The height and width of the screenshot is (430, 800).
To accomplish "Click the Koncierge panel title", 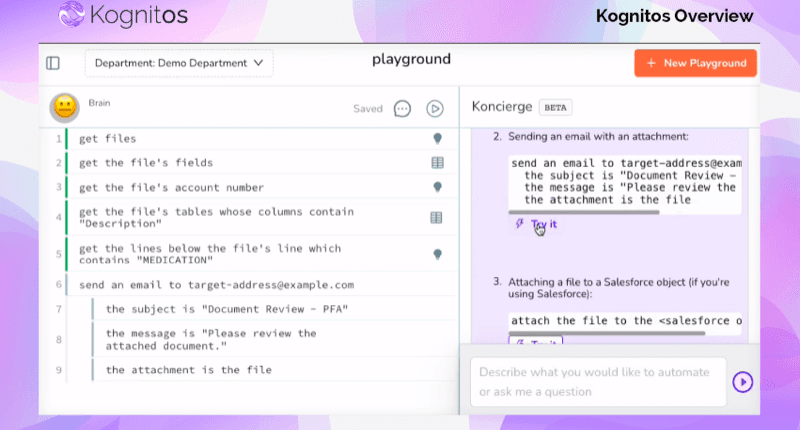I will (x=502, y=107).
